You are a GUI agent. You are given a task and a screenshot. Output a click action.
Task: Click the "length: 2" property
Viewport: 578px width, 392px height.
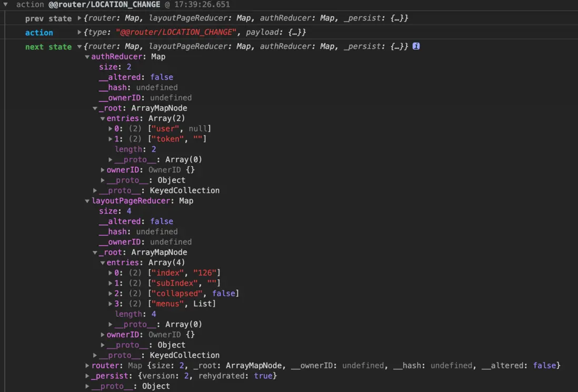135,149
